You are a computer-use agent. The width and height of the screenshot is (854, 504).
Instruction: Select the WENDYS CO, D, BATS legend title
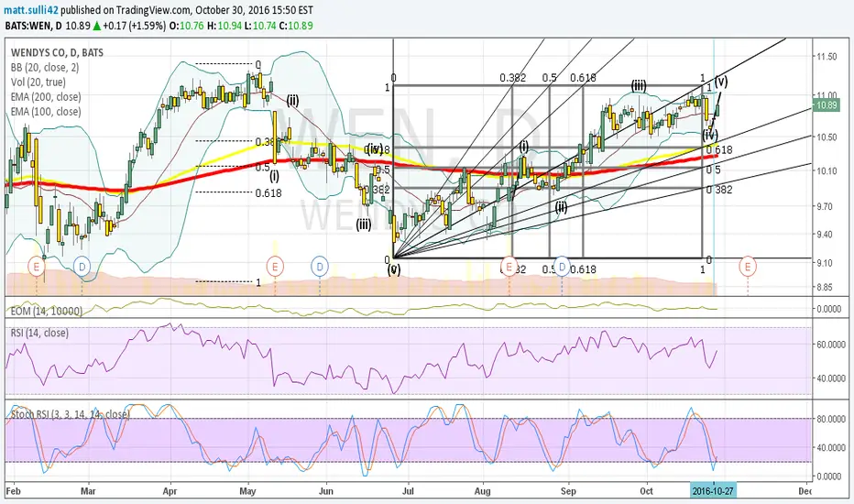coord(57,53)
